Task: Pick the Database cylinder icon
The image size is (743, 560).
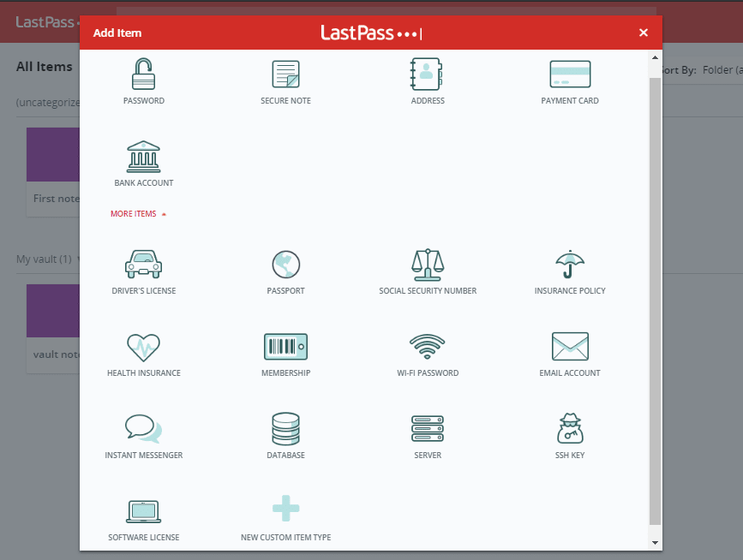Action: click(285, 429)
